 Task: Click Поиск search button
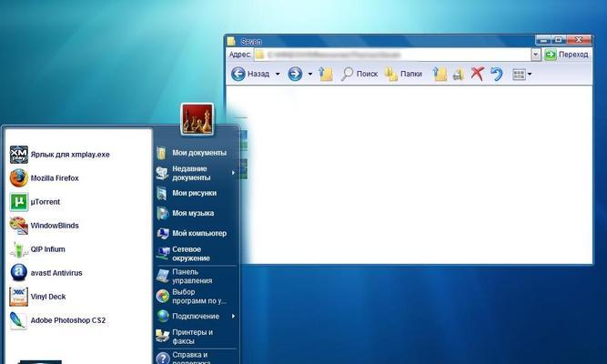click(359, 74)
